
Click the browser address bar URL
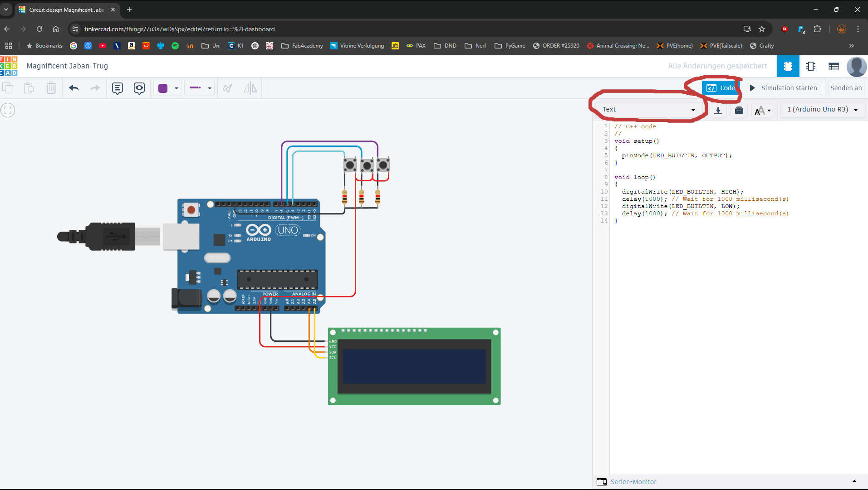coord(179,29)
